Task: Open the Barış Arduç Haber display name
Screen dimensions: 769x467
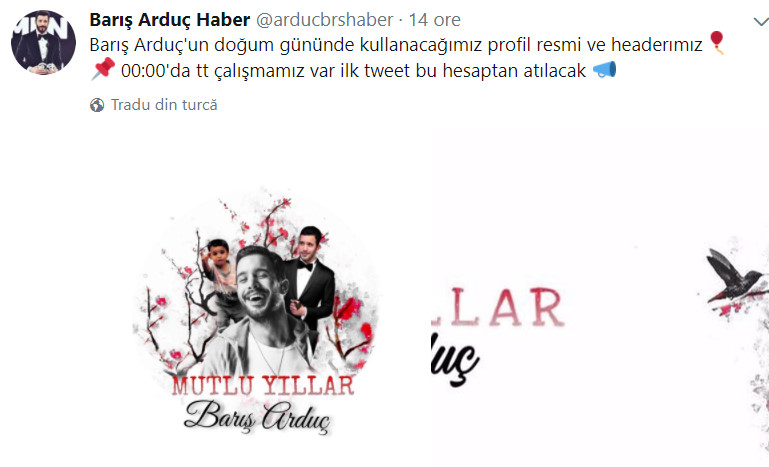Action: (x=170, y=20)
